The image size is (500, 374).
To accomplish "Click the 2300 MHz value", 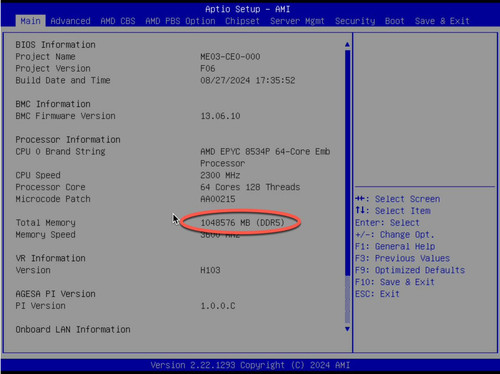I will click(x=220, y=175).
